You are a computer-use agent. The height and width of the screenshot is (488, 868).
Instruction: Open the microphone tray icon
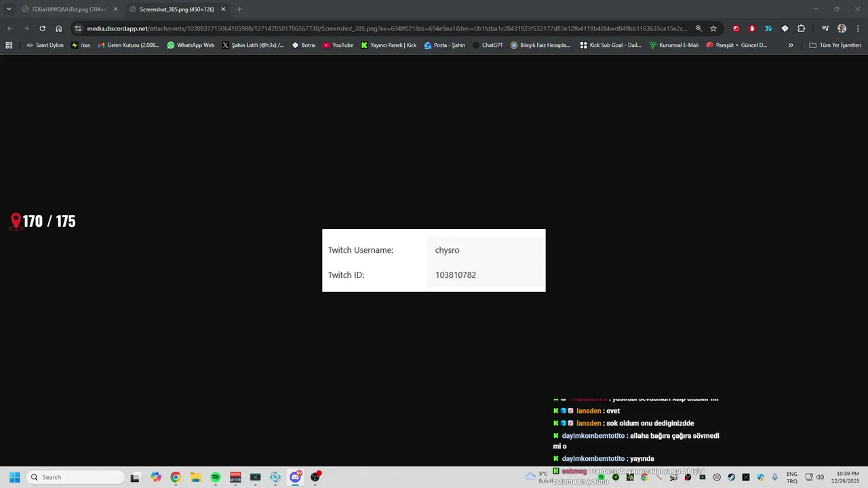click(x=775, y=477)
